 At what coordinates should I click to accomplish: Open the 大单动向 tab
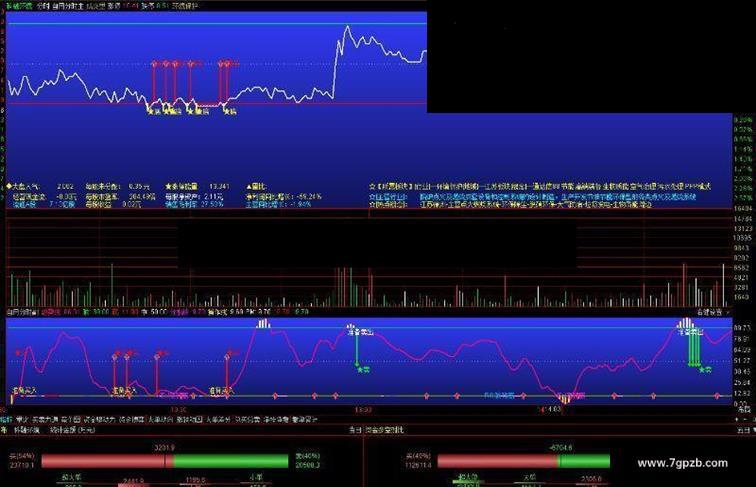(x=161, y=420)
